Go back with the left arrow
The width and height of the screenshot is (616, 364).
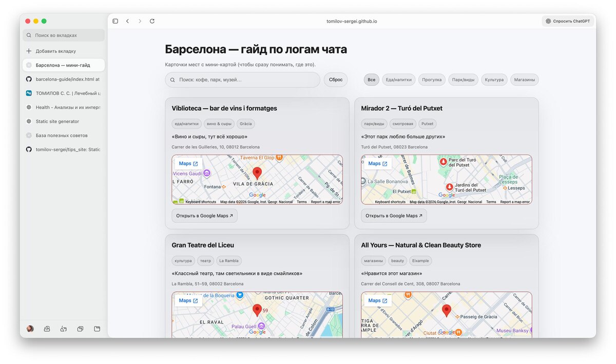127,21
